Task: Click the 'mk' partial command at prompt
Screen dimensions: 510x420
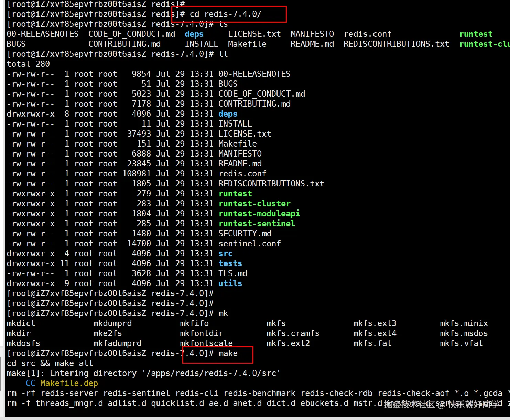Action: pos(223,313)
